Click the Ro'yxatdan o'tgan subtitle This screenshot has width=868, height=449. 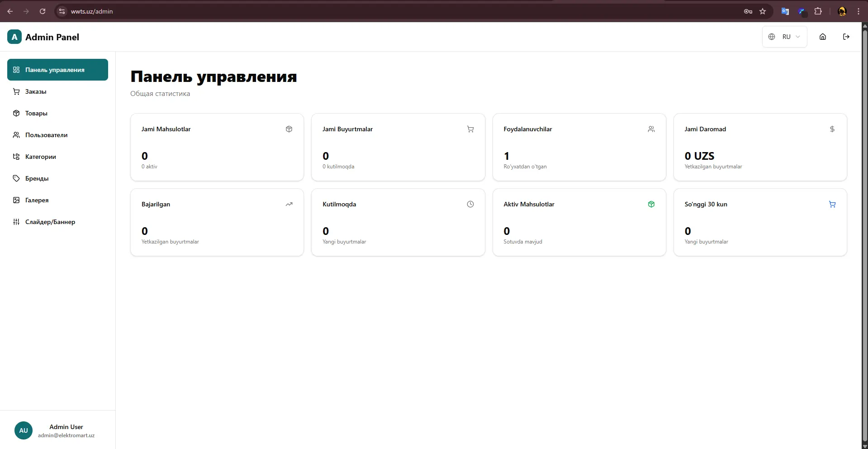point(525,167)
